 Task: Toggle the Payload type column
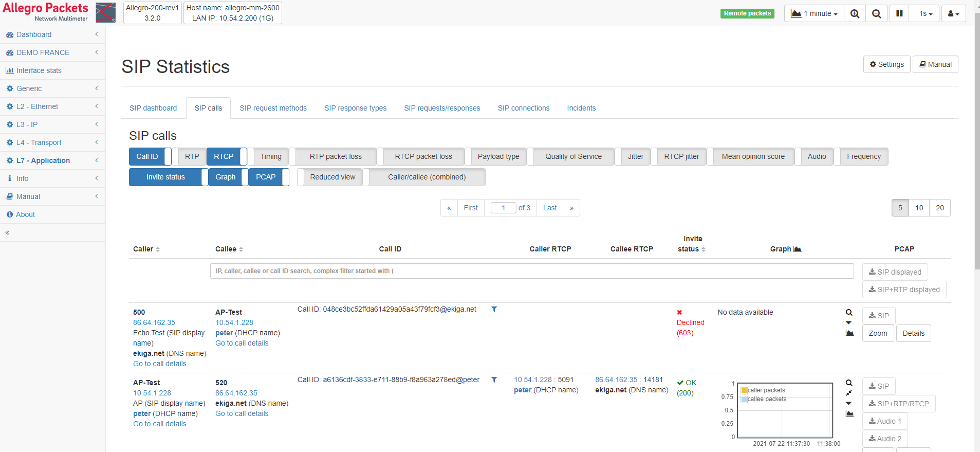click(x=496, y=156)
